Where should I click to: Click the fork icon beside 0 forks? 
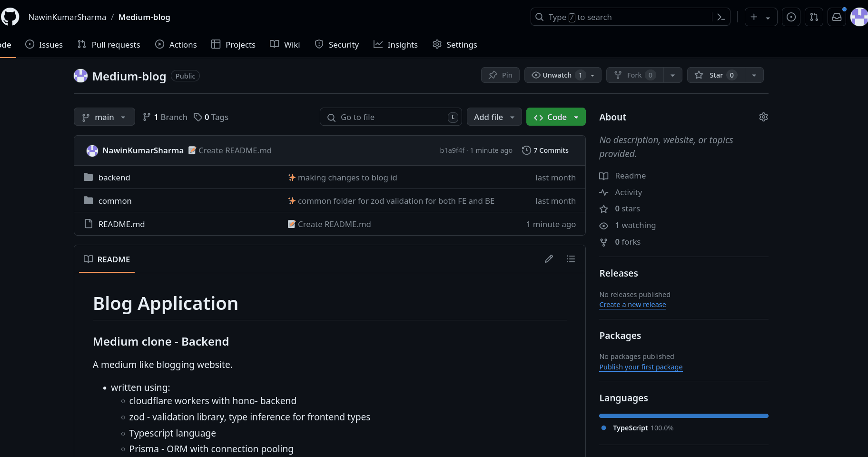pos(603,242)
